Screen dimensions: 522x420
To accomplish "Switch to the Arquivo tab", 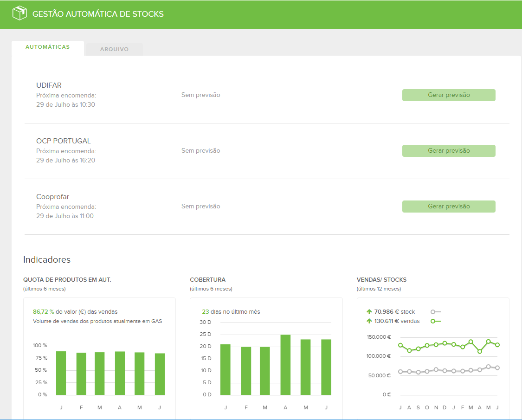I will tap(114, 49).
